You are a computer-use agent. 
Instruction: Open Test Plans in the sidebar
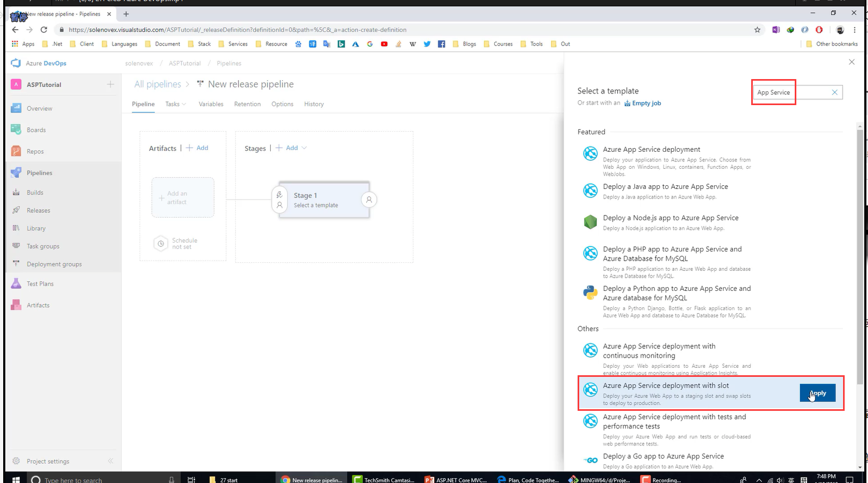40,284
